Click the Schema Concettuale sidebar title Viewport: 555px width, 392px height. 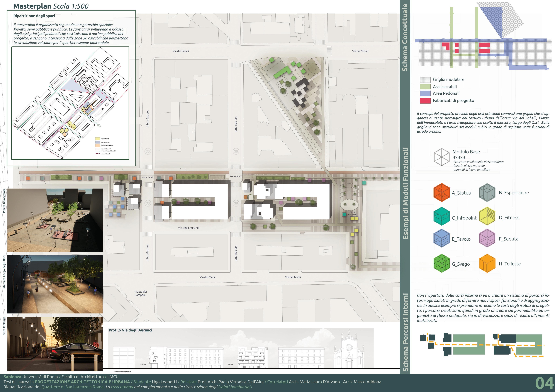tap(405, 37)
